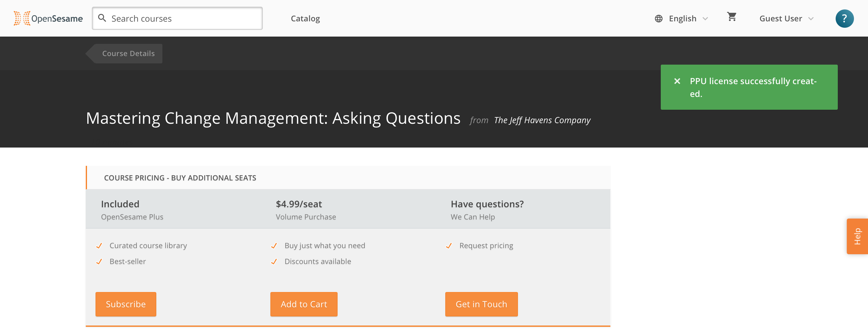
Task: Click the Discounts available item
Action: coord(318,262)
